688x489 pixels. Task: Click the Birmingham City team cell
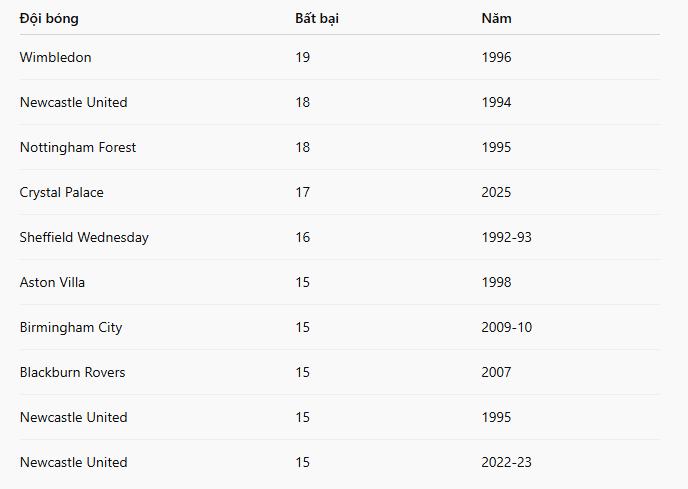point(71,327)
